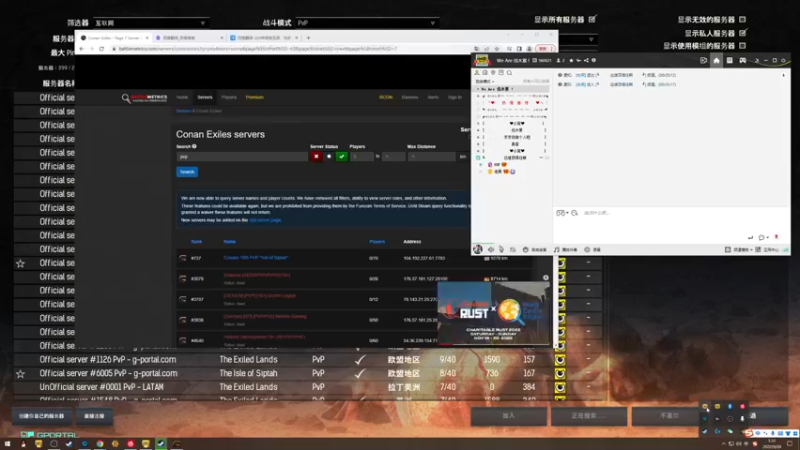
Task: Bookmark this page with star icon
Action: pyautogui.click(x=497, y=48)
